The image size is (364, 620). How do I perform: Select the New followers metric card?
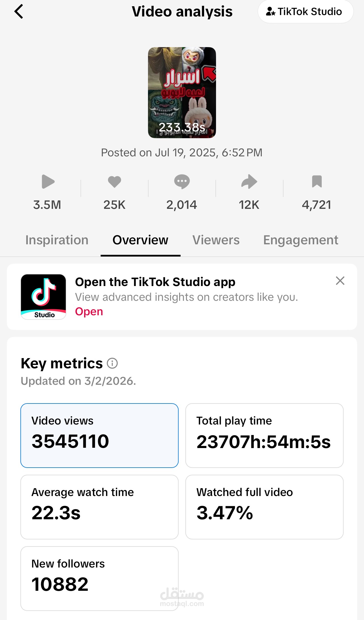point(100,578)
